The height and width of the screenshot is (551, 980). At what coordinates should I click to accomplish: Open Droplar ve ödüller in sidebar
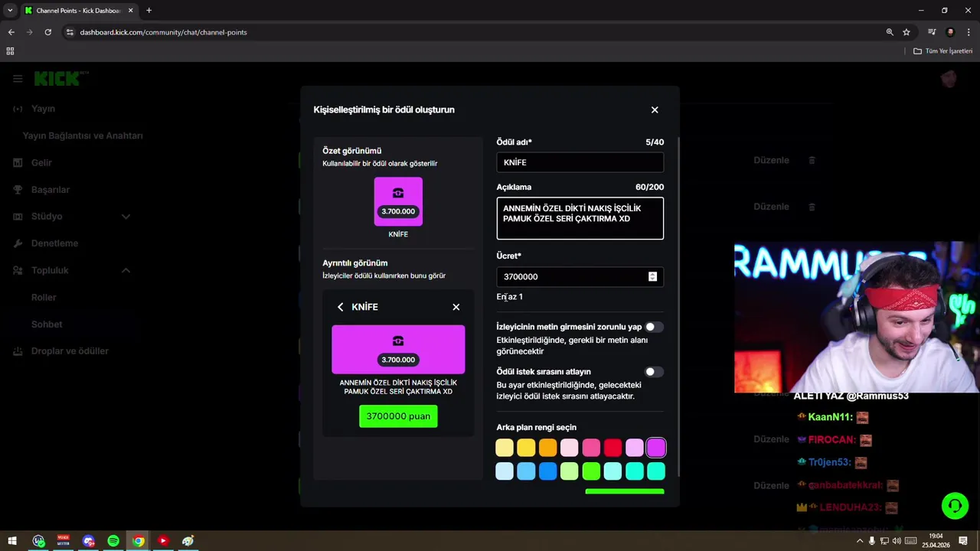70,351
